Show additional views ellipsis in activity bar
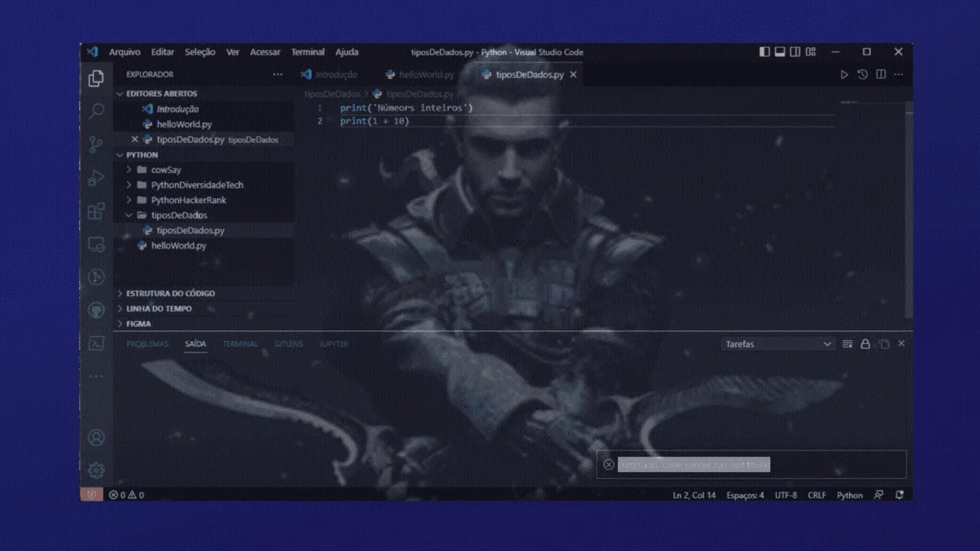Image resolution: width=980 pixels, height=551 pixels. click(x=96, y=376)
